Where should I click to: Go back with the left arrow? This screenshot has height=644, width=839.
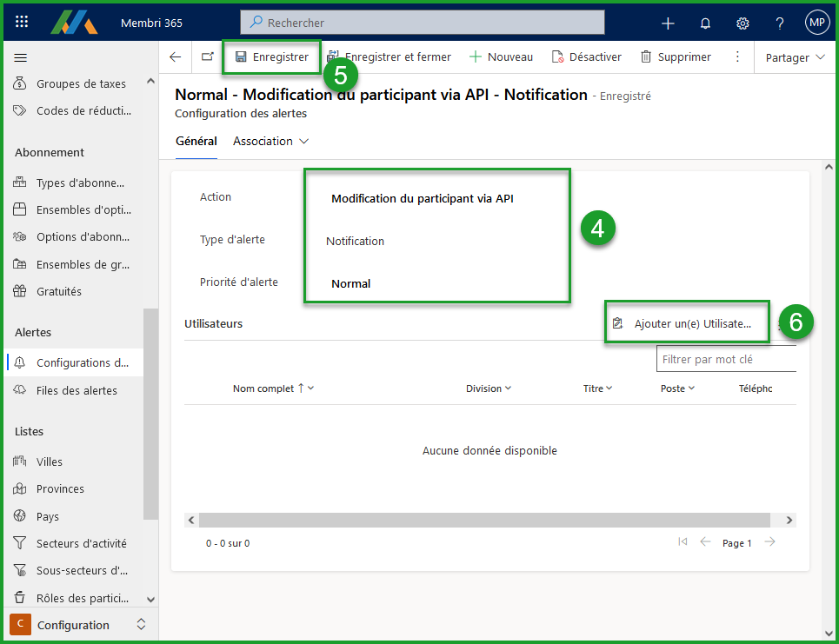(x=176, y=57)
